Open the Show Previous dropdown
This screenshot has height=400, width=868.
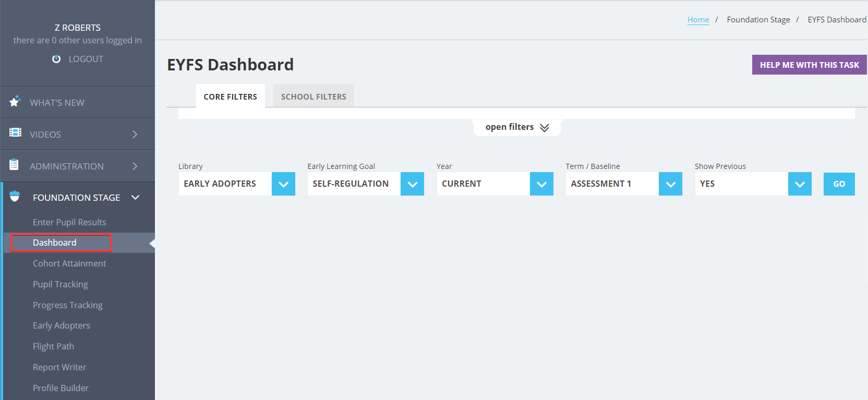coord(753,184)
